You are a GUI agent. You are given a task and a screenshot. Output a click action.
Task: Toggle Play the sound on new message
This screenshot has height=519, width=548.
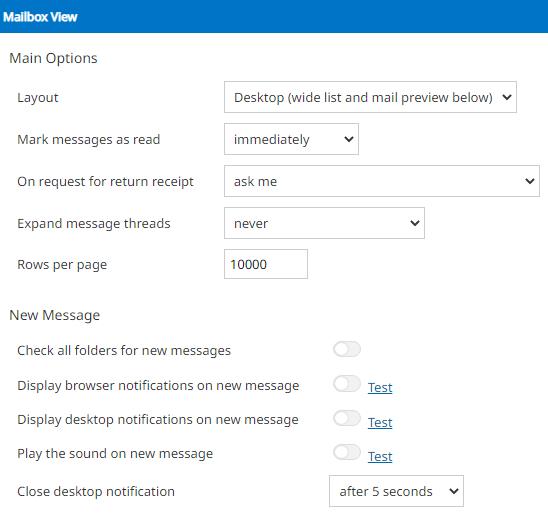pos(347,452)
